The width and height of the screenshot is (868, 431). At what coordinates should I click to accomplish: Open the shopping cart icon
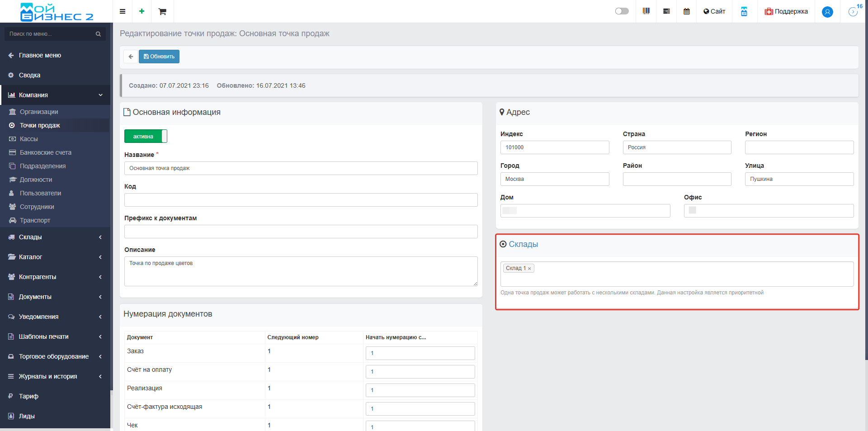(162, 11)
